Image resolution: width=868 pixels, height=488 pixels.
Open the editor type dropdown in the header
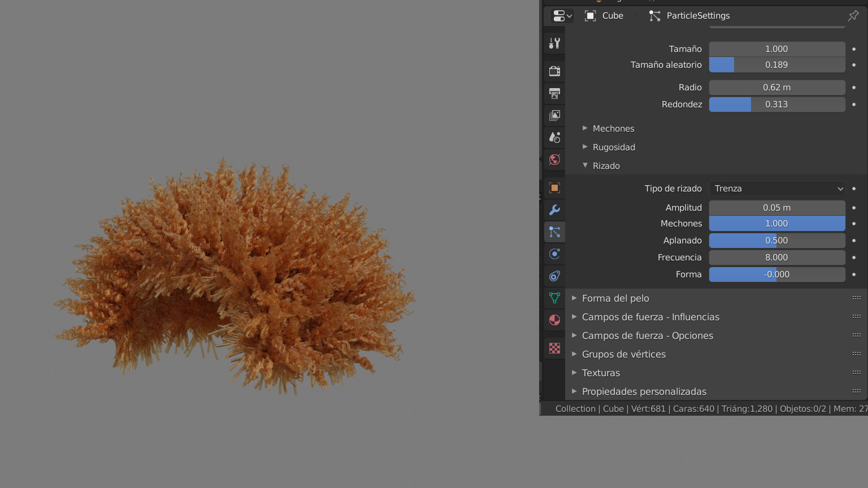562,16
